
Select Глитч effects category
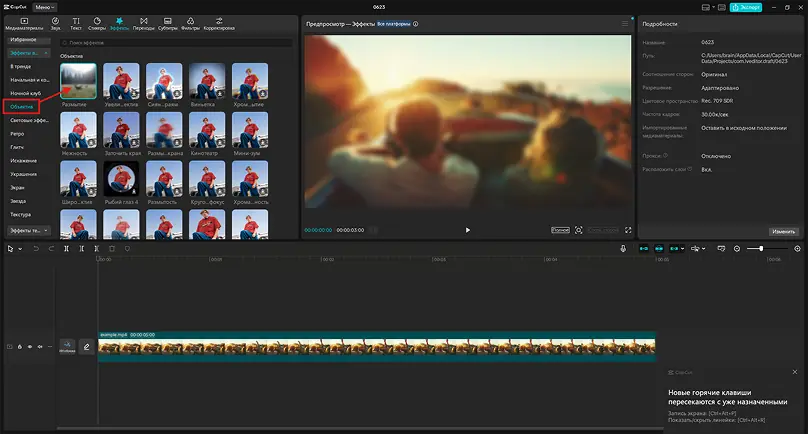17,147
